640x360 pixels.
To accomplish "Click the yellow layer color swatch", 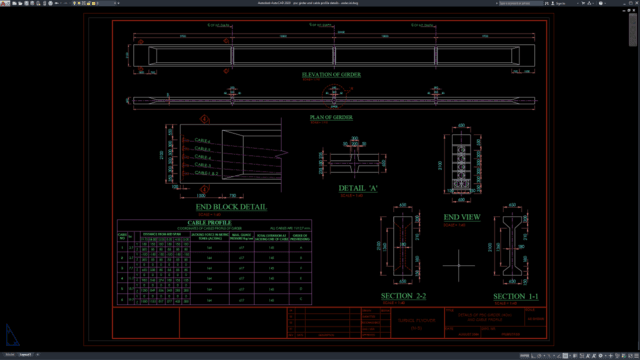I will (x=93, y=3).
